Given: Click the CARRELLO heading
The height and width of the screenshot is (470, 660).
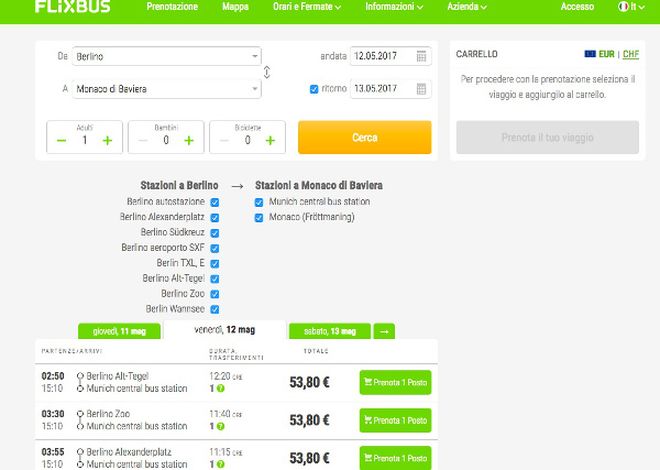Looking at the screenshot, I should pos(476,54).
